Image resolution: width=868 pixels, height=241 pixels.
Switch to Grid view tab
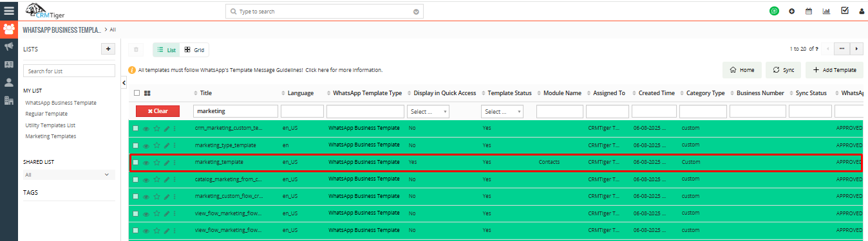click(x=194, y=49)
